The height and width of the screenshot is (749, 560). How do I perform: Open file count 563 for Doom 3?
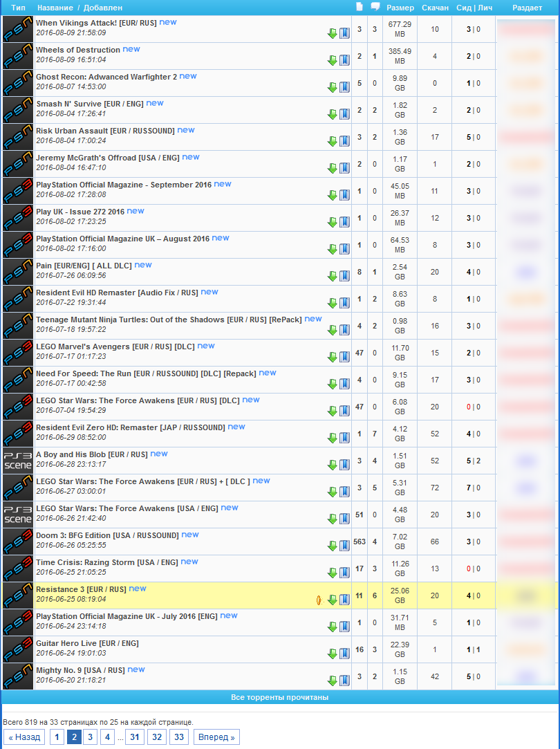point(360,542)
